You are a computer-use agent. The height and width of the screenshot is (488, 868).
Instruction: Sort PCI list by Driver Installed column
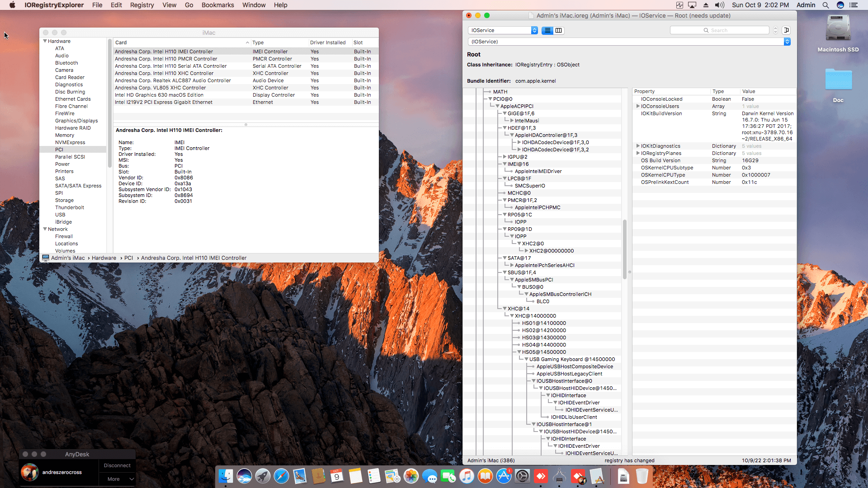pos(330,42)
